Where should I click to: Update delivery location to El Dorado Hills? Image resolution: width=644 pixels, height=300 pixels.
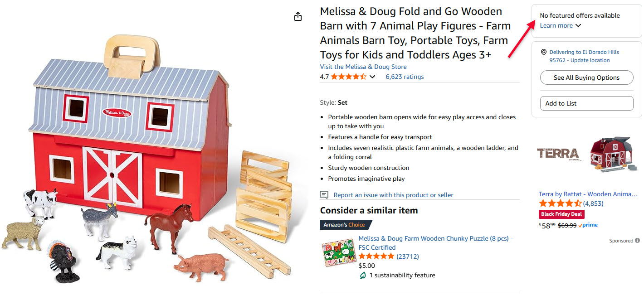pyautogui.click(x=584, y=56)
